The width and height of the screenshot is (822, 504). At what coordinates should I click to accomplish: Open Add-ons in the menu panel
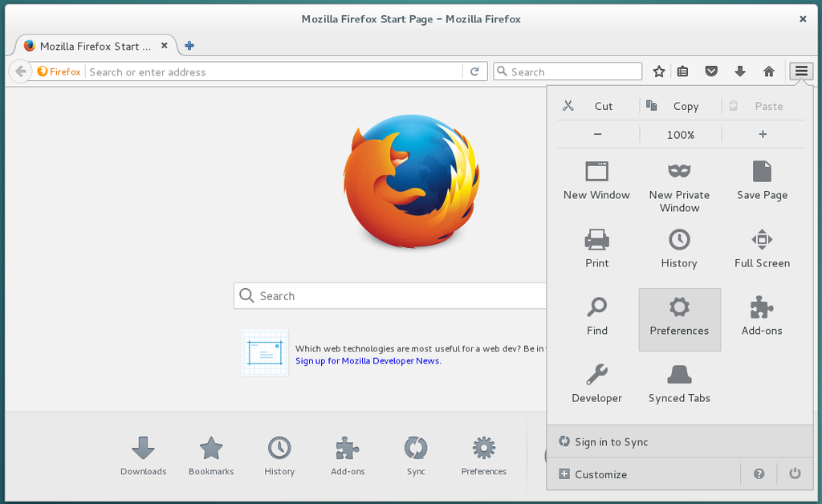click(x=763, y=318)
